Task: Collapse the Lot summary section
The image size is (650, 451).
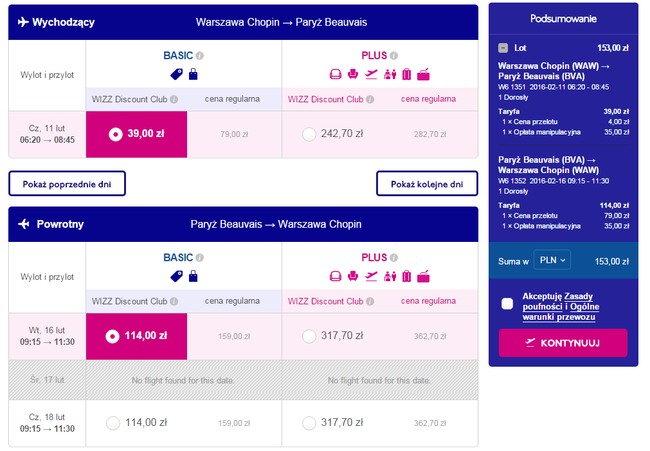Action: tap(502, 47)
